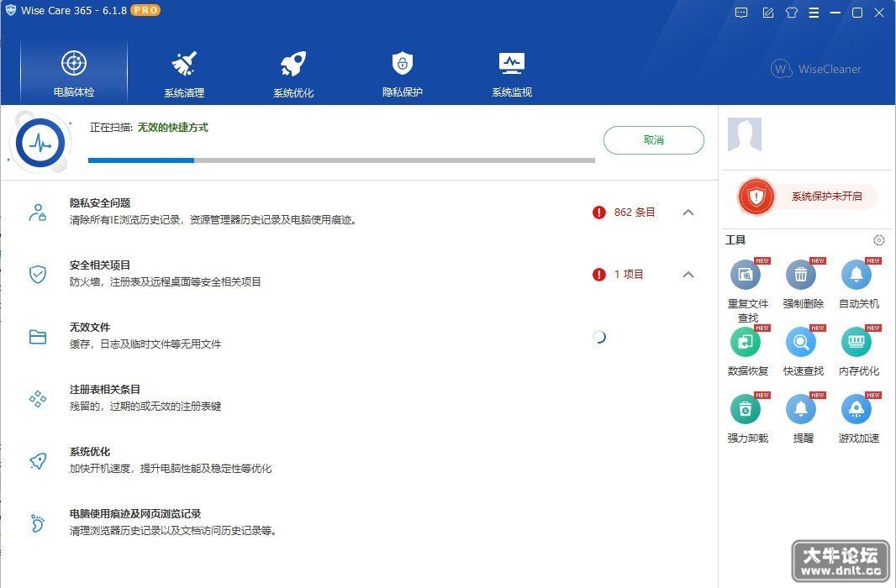Click the scan progress bar
The image size is (896, 588).
pos(341,160)
